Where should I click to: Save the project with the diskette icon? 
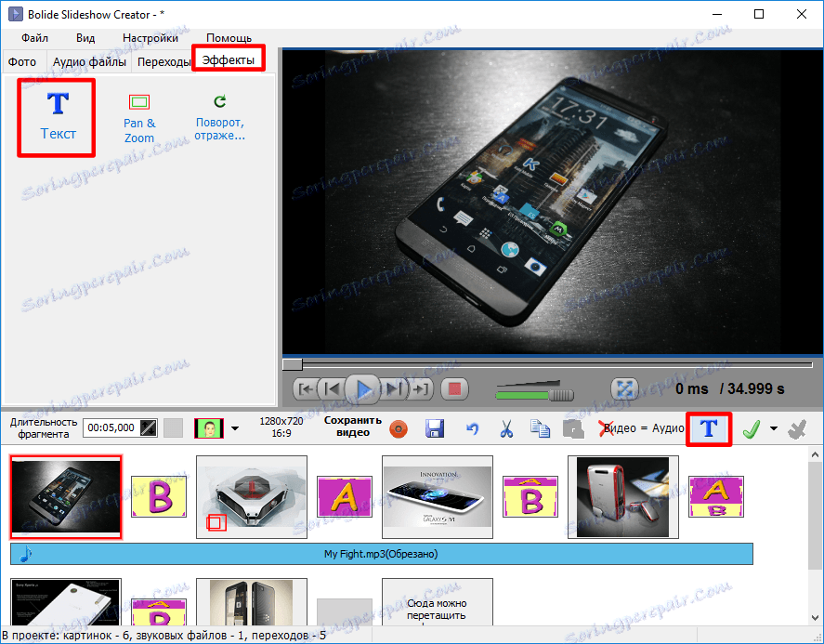click(434, 428)
